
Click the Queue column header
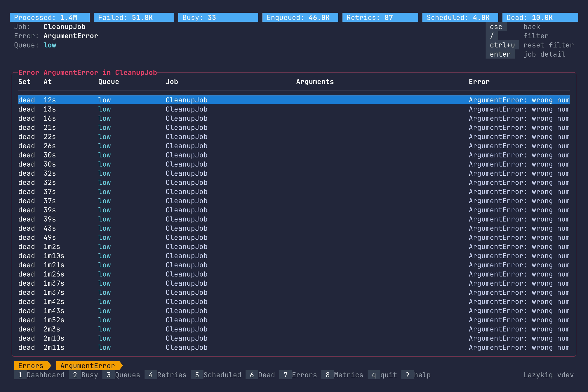tap(109, 82)
